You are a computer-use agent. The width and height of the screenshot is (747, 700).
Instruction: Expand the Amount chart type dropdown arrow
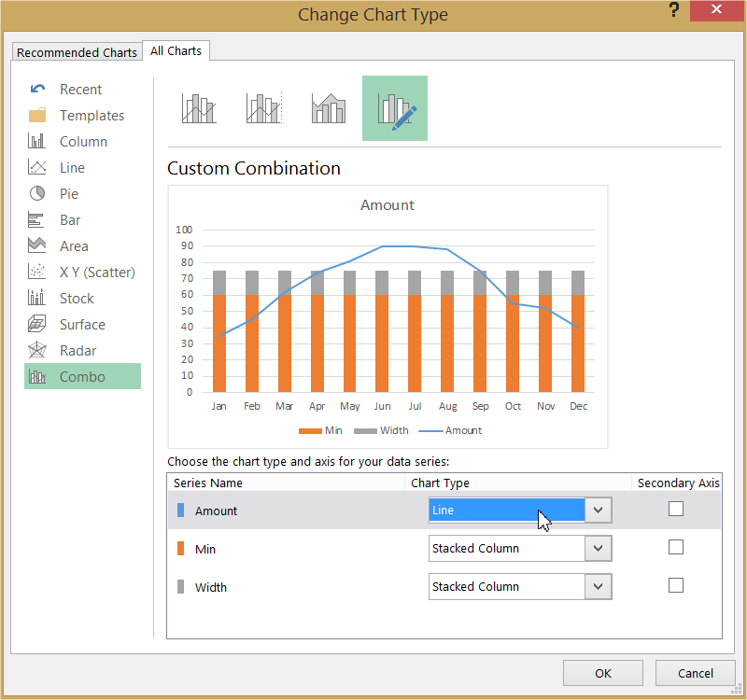599,510
